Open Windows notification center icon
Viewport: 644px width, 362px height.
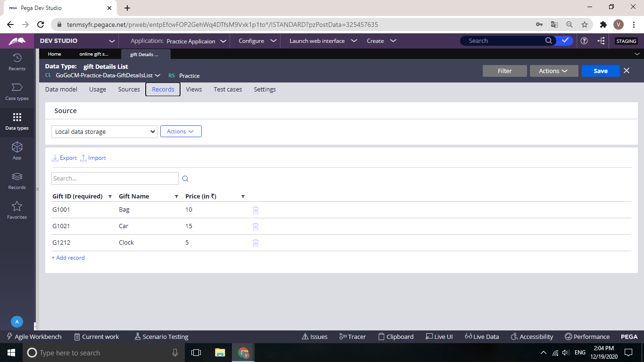click(628, 353)
